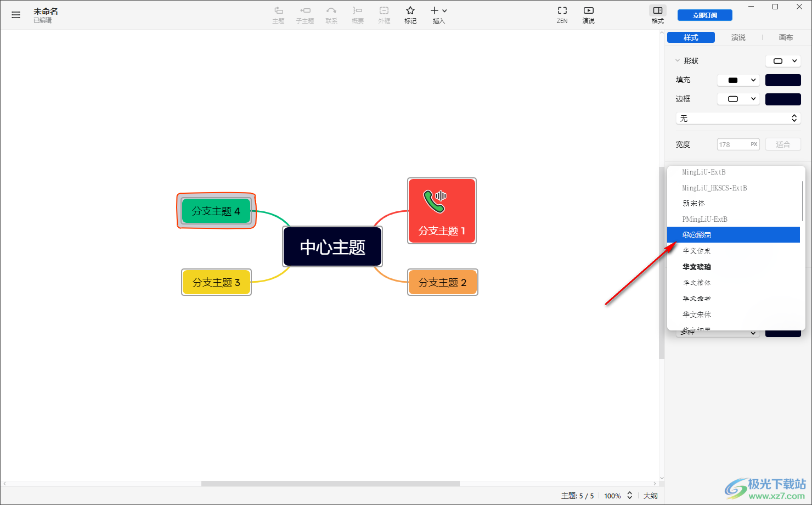The height and width of the screenshot is (505, 812).
Task: Open the 边框 border style dropdown
Action: pos(738,99)
